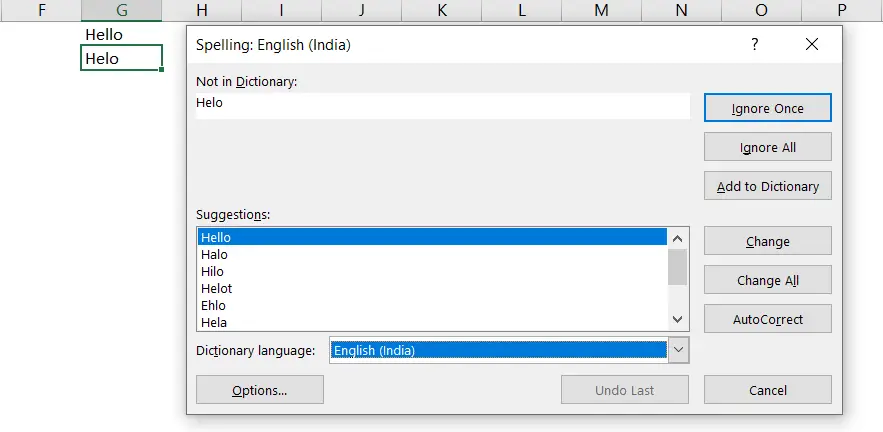Pick Helot from suggestions list
The height and width of the screenshot is (432, 883).
point(432,288)
